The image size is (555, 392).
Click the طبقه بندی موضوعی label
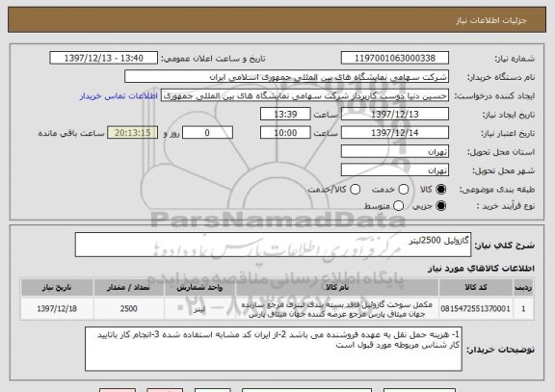coord(497,190)
